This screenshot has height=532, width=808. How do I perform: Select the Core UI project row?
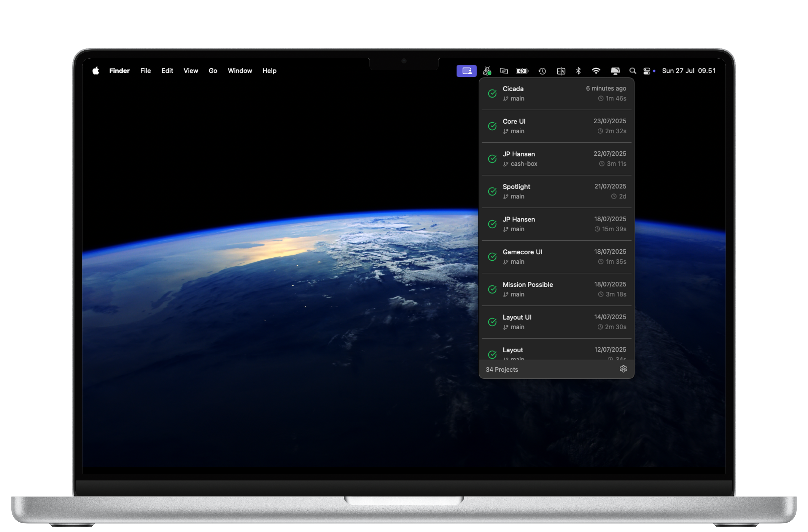pos(557,126)
